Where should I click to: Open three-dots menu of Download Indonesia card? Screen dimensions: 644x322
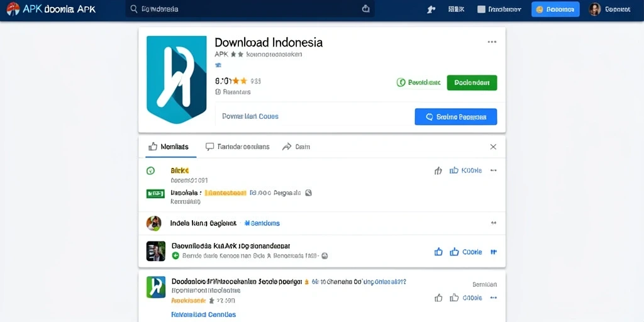click(x=492, y=42)
